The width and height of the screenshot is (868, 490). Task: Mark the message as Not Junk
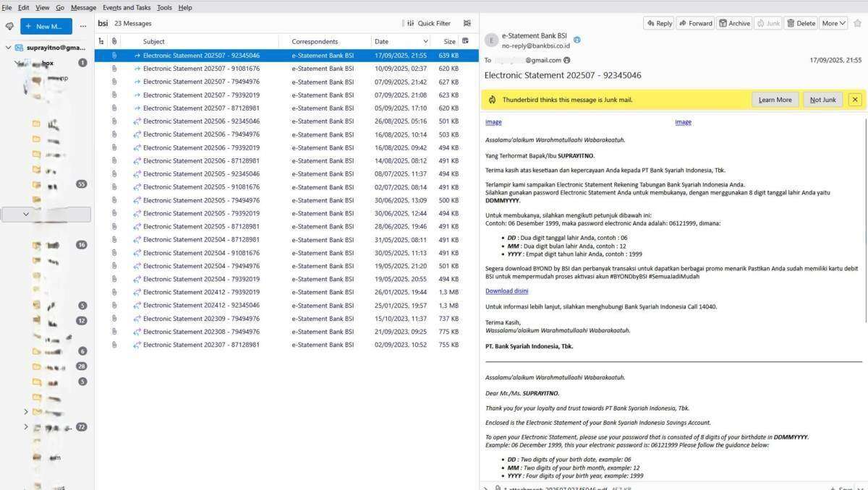[x=822, y=100]
